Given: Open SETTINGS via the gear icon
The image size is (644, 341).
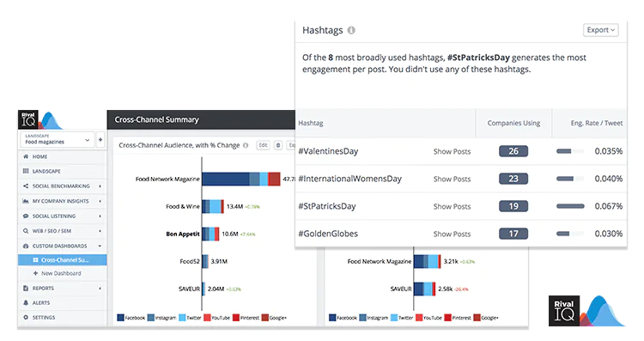Looking at the screenshot, I should [x=26, y=317].
